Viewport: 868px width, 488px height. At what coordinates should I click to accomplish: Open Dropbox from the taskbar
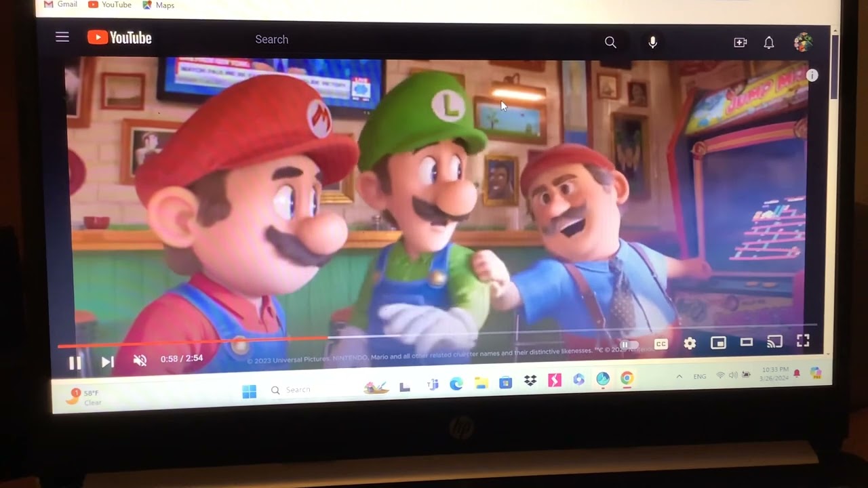(x=530, y=382)
